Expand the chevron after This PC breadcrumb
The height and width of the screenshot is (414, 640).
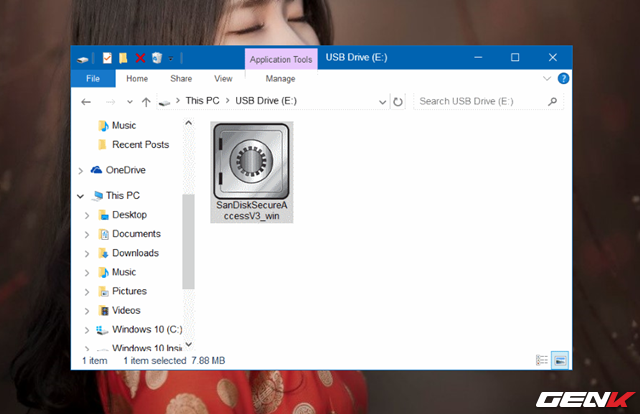[x=227, y=101]
